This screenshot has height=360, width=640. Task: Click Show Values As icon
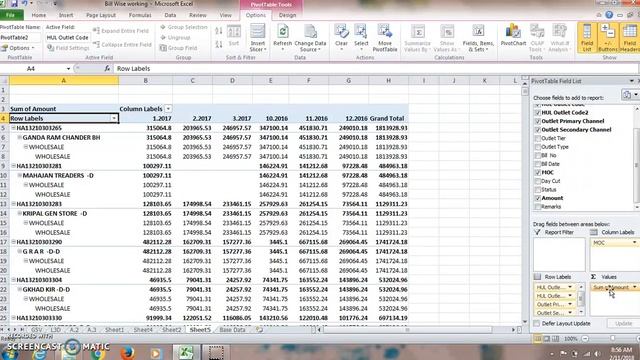[447, 38]
